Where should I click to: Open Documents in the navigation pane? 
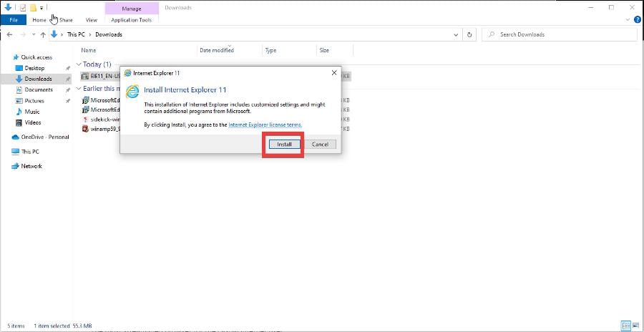(39, 89)
